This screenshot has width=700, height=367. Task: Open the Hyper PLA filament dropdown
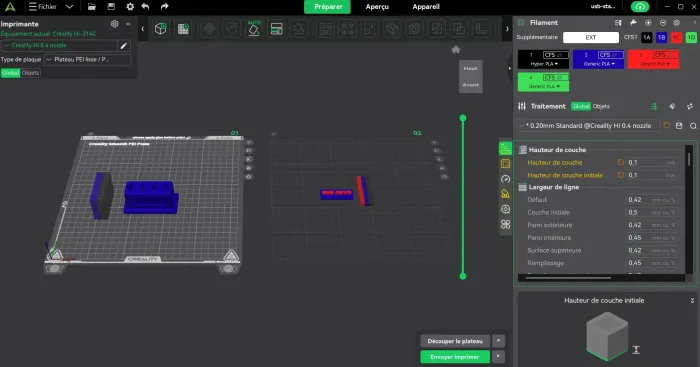pos(543,64)
